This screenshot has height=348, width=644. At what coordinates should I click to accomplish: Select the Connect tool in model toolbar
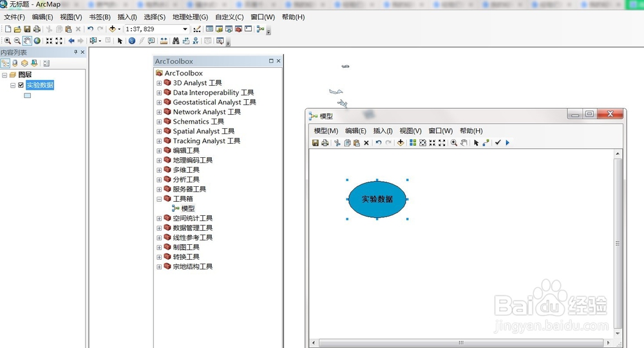pos(486,142)
